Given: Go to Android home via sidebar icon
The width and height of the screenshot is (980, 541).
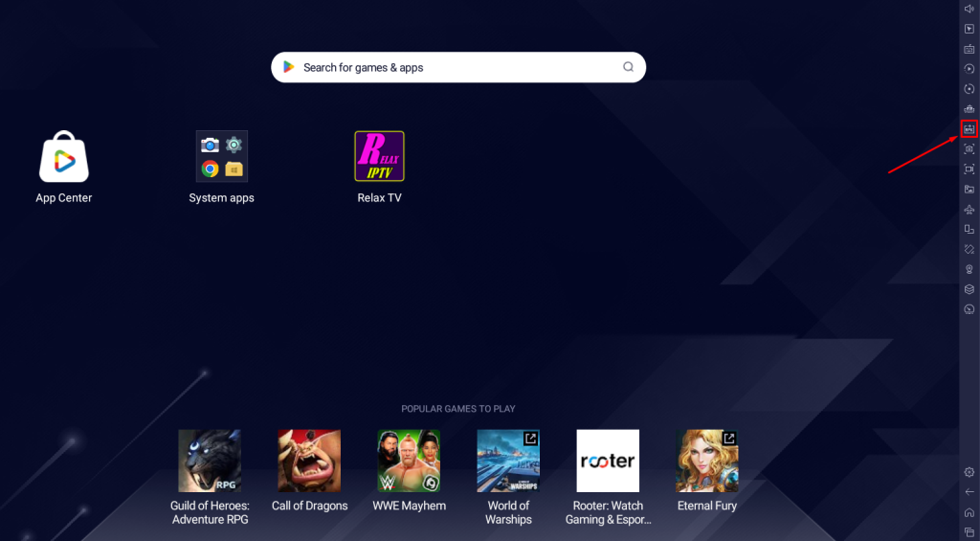Looking at the screenshot, I should (x=969, y=512).
